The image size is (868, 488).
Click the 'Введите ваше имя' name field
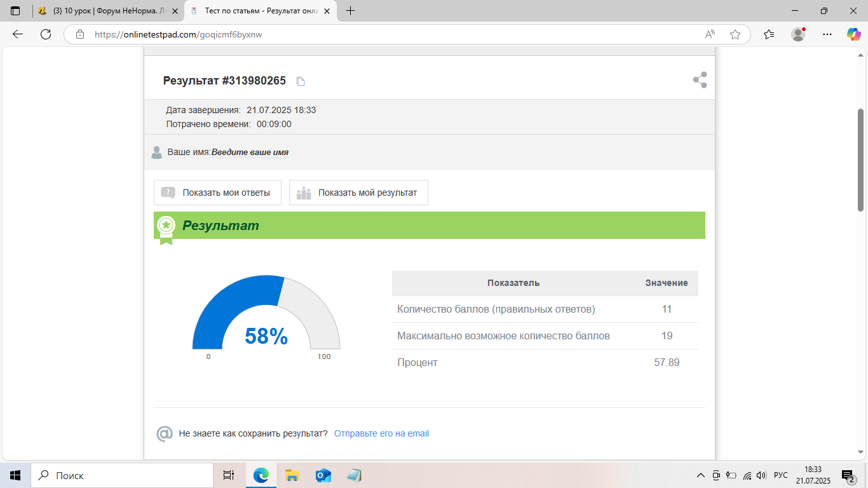pyautogui.click(x=250, y=152)
